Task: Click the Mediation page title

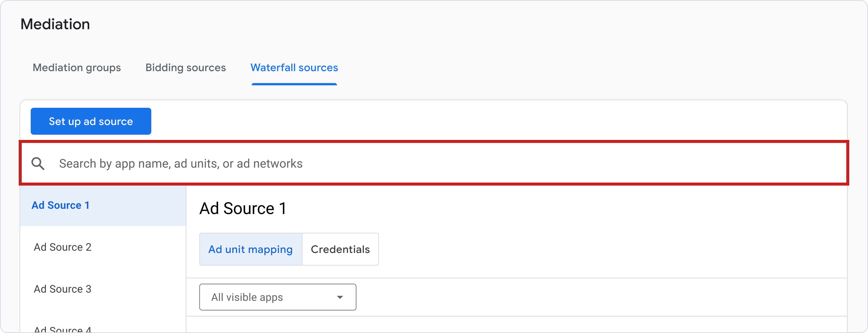Action: click(x=55, y=24)
